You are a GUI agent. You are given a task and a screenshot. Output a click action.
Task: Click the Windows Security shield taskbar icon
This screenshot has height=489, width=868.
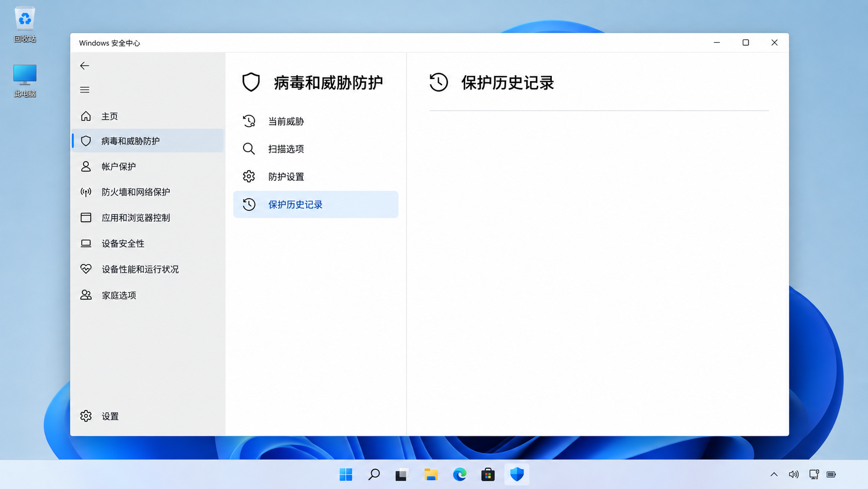coord(517,474)
